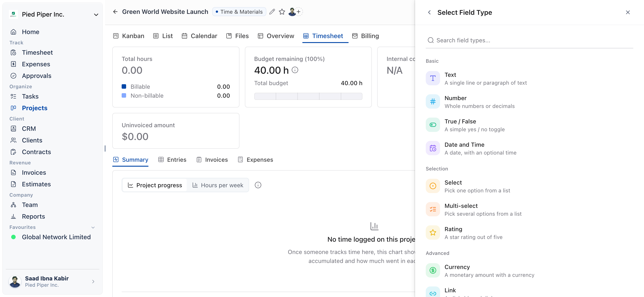644x297 pixels.
Task: Choose the Rating star field icon
Action: pos(433,233)
